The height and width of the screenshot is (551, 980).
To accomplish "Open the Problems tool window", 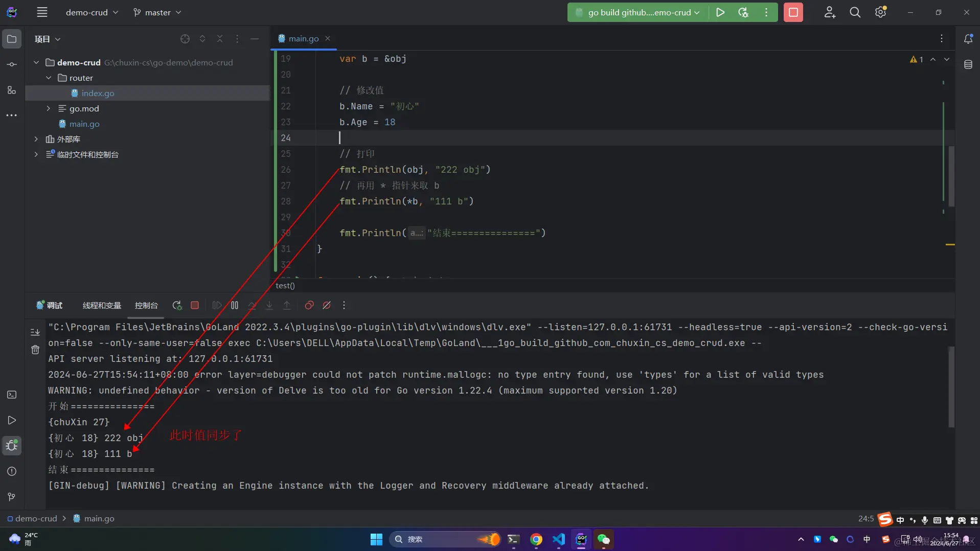I will point(12,471).
